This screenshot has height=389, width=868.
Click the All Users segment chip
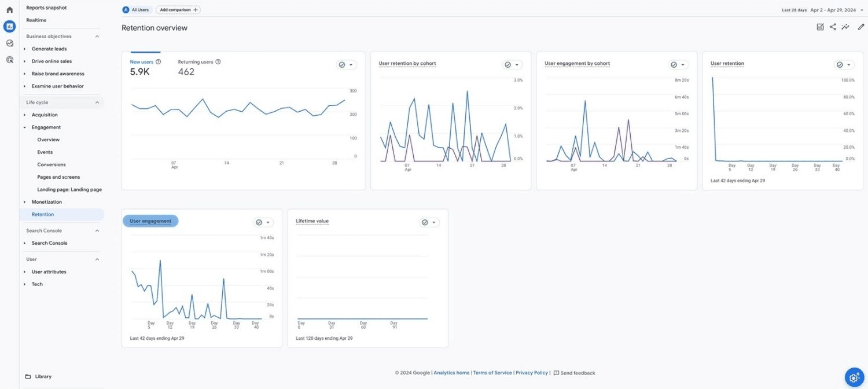[x=137, y=10]
